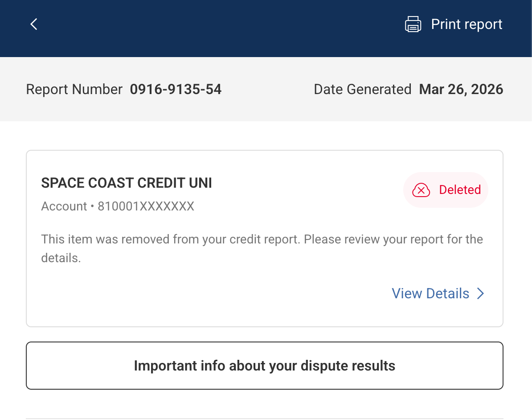Click the Print report label
The height and width of the screenshot is (420, 532).
click(467, 24)
